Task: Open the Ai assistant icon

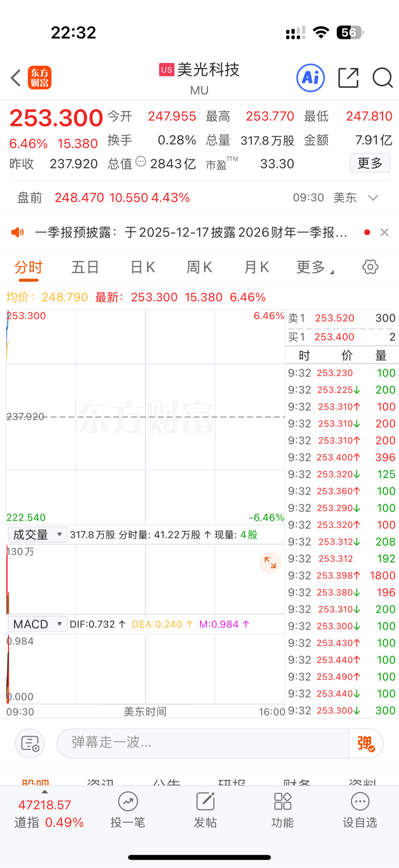Action: click(x=311, y=78)
